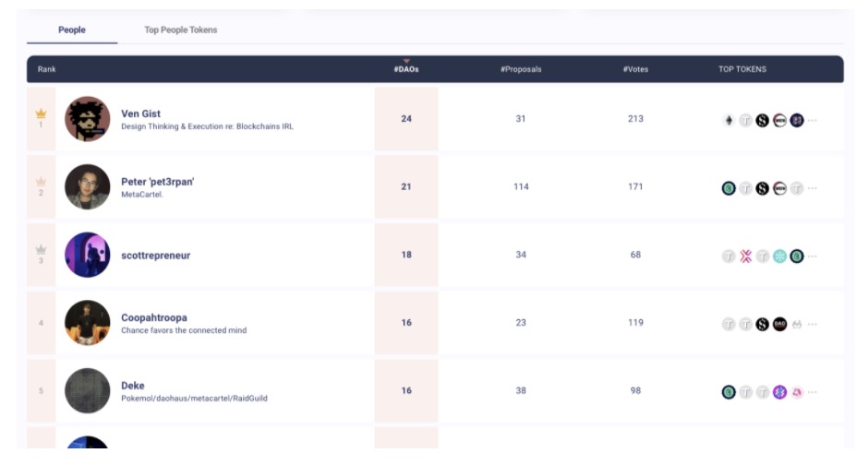The width and height of the screenshot is (868, 465).
Task: Click the #Proposals value 23
Action: click(521, 323)
